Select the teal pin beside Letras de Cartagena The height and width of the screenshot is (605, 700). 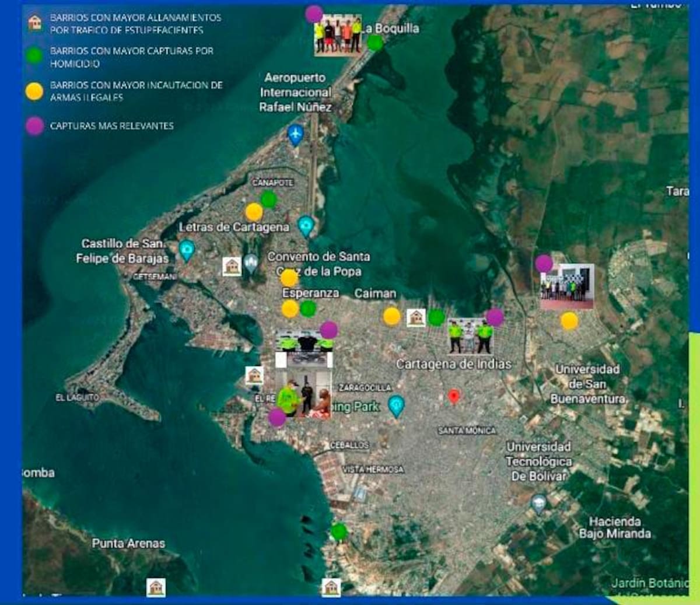[x=306, y=225]
